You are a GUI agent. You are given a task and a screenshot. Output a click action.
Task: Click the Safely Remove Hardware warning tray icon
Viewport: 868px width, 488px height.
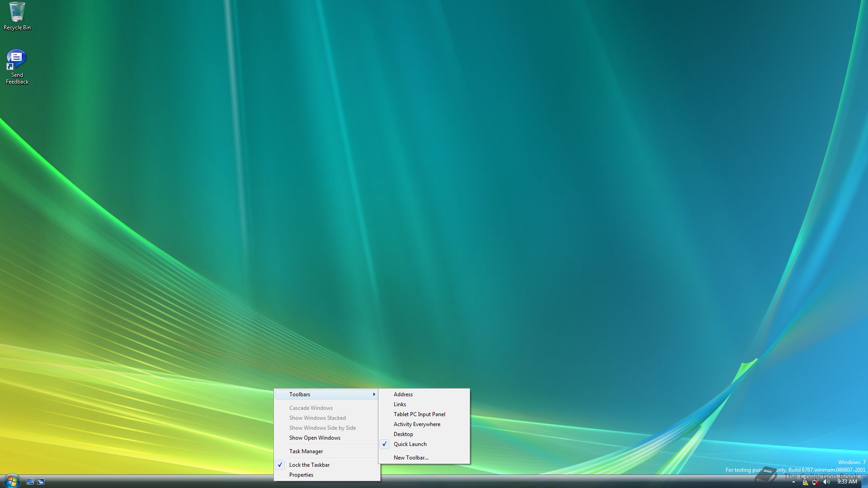click(x=805, y=482)
